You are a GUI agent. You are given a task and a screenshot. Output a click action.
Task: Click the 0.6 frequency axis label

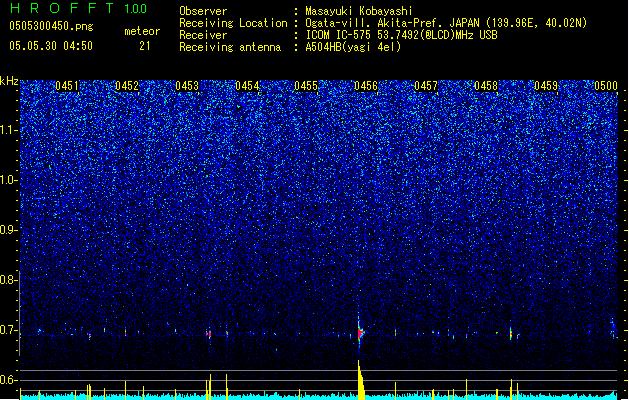[8, 380]
